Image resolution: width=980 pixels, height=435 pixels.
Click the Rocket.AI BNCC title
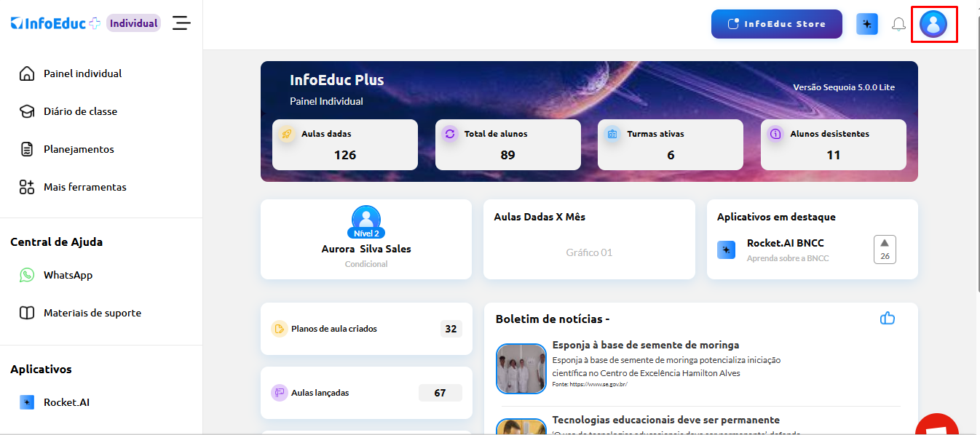pyautogui.click(x=786, y=243)
